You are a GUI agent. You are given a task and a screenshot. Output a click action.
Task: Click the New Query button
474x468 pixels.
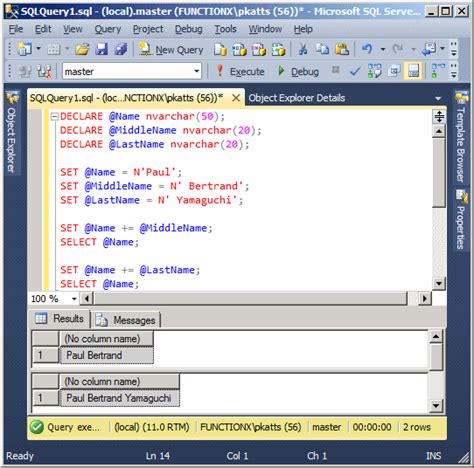(171, 50)
